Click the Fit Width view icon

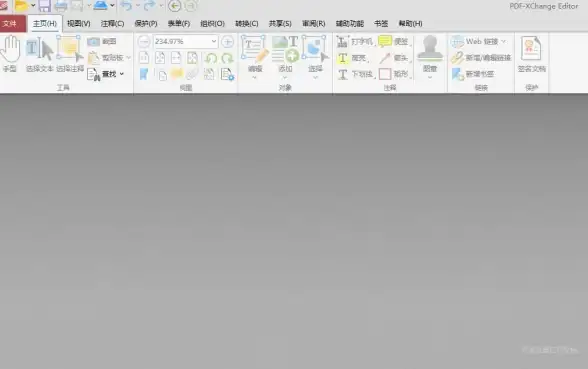point(176,58)
